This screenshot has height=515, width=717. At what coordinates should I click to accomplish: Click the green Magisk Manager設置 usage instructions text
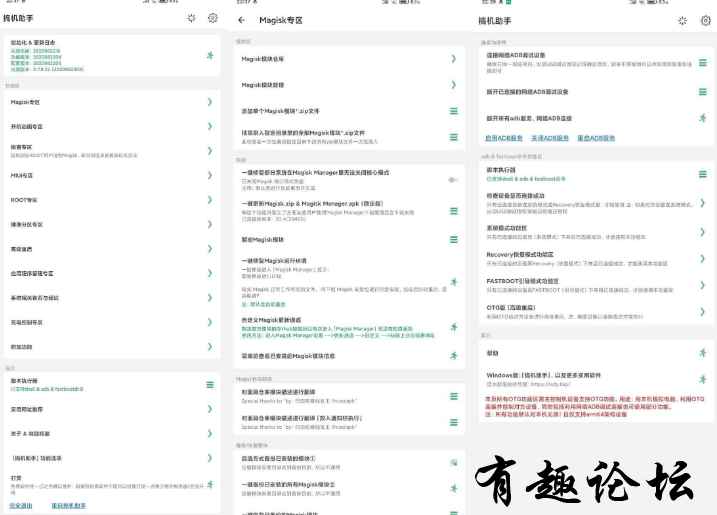pyautogui.click(x=338, y=335)
